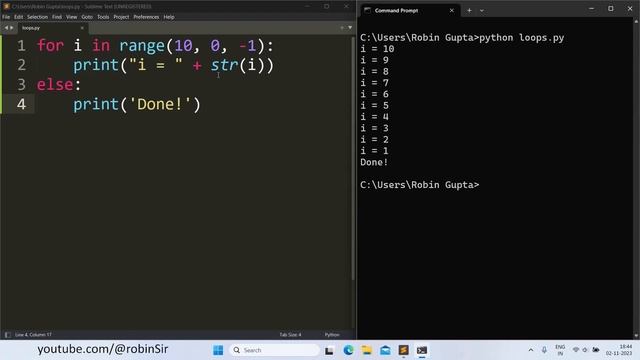Minimize the Command Prompt window
The width and height of the screenshot is (640, 360).
tap(591, 9)
